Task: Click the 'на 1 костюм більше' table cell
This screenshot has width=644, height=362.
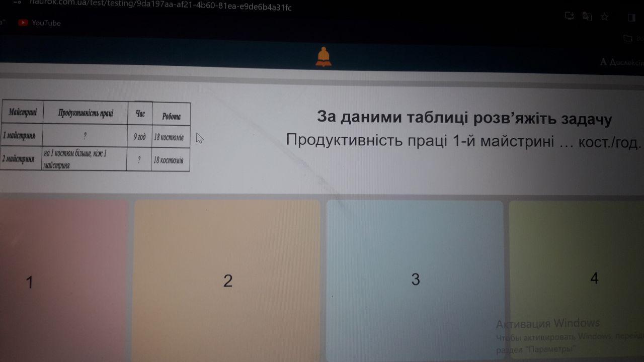Action: pos(84,159)
